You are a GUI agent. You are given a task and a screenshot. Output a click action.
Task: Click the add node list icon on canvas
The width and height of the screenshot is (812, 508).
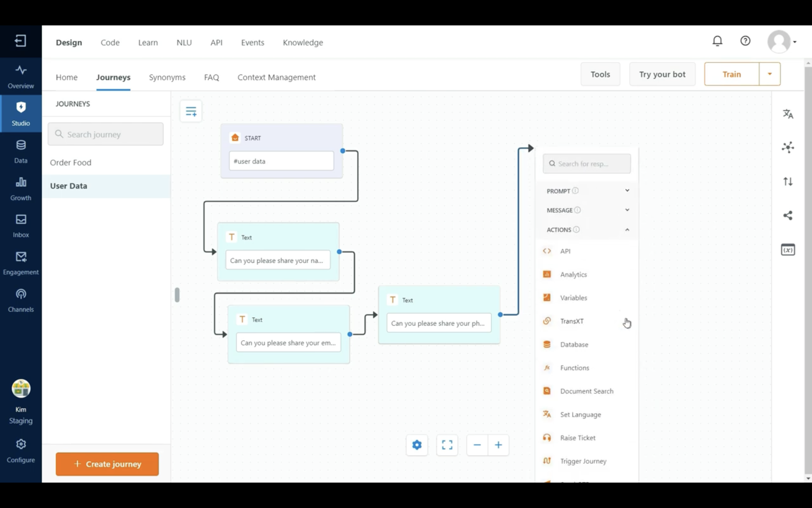(191, 111)
